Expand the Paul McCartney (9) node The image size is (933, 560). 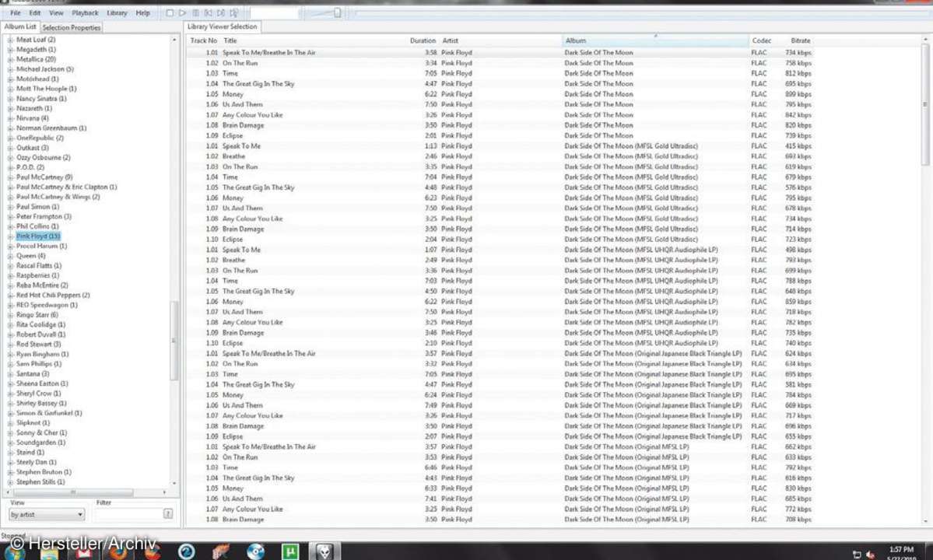(x=10, y=177)
